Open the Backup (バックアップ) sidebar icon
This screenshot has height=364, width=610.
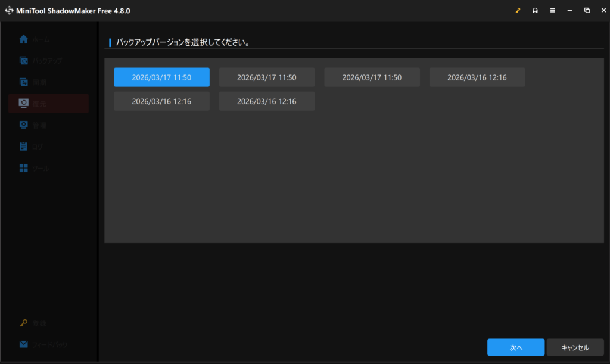(x=24, y=61)
